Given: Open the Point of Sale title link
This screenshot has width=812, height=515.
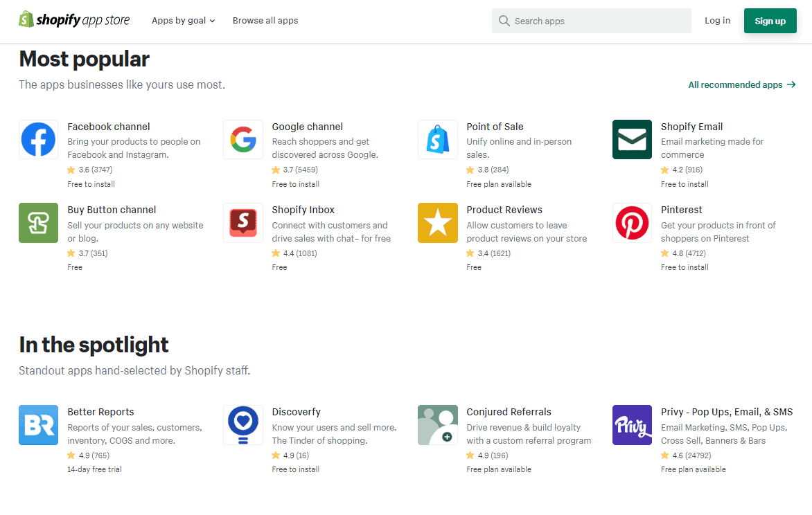Looking at the screenshot, I should tap(495, 127).
